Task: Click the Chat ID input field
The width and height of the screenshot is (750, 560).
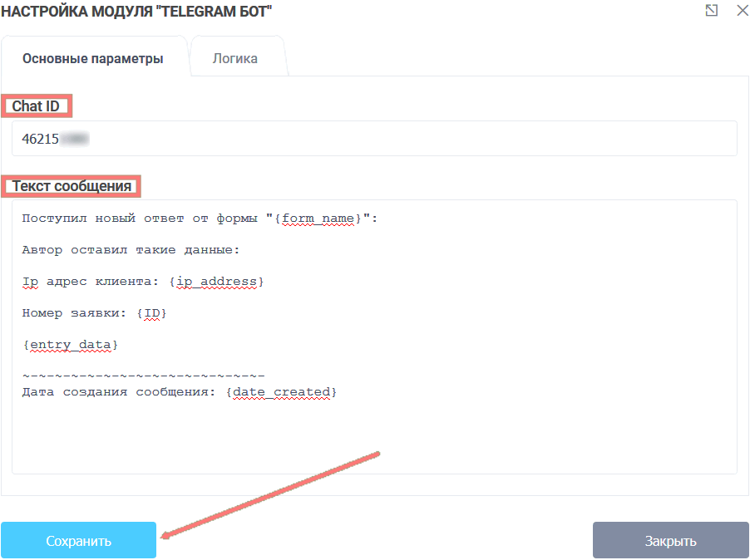Action: tap(374, 139)
